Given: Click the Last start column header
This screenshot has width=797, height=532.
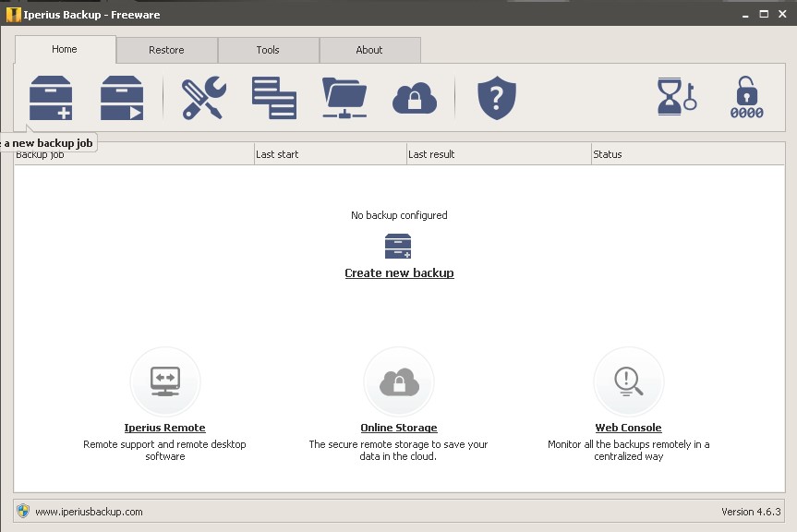Looking at the screenshot, I should point(278,154).
